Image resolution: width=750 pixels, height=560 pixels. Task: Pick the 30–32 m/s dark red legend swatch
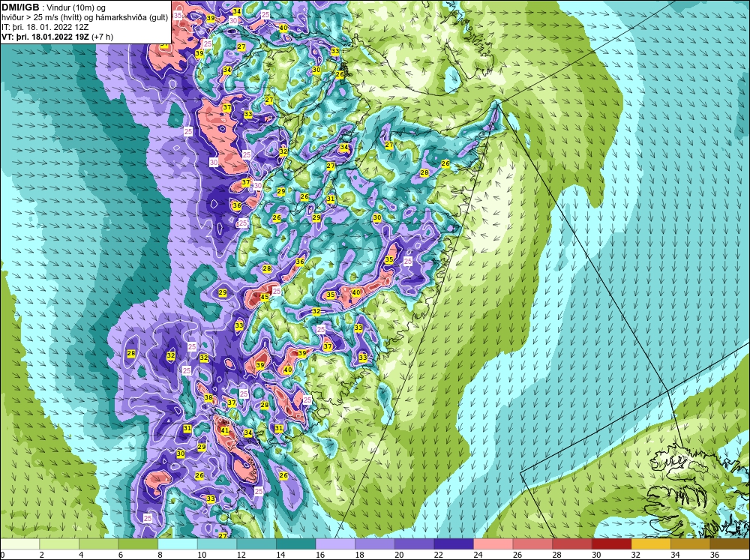612,544
